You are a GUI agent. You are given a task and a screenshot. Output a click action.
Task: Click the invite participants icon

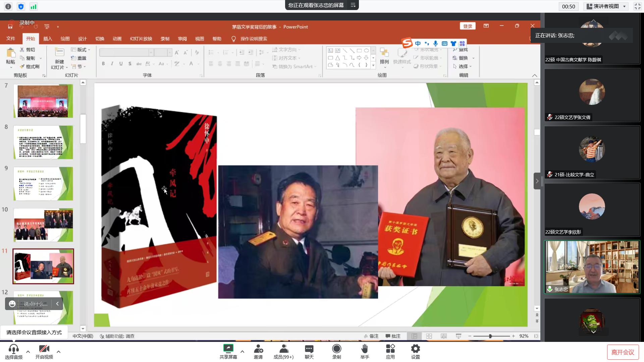click(258, 349)
